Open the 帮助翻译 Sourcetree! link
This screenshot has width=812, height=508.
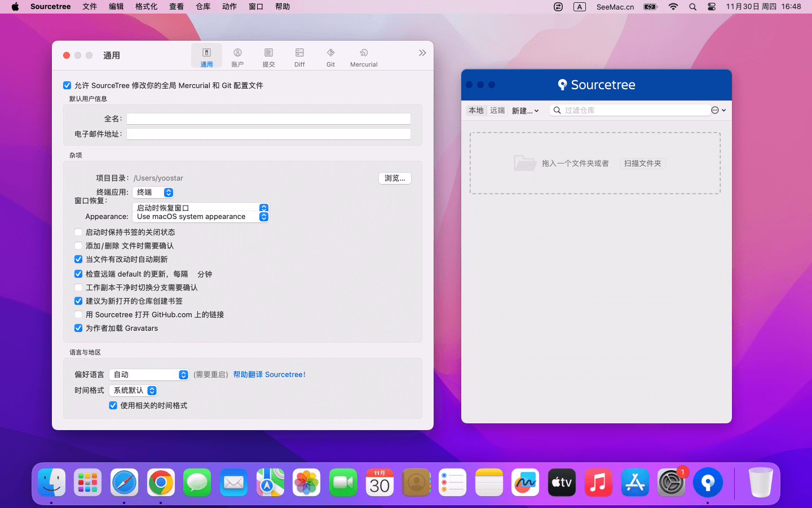pyautogui.click(x=269, y=375)
